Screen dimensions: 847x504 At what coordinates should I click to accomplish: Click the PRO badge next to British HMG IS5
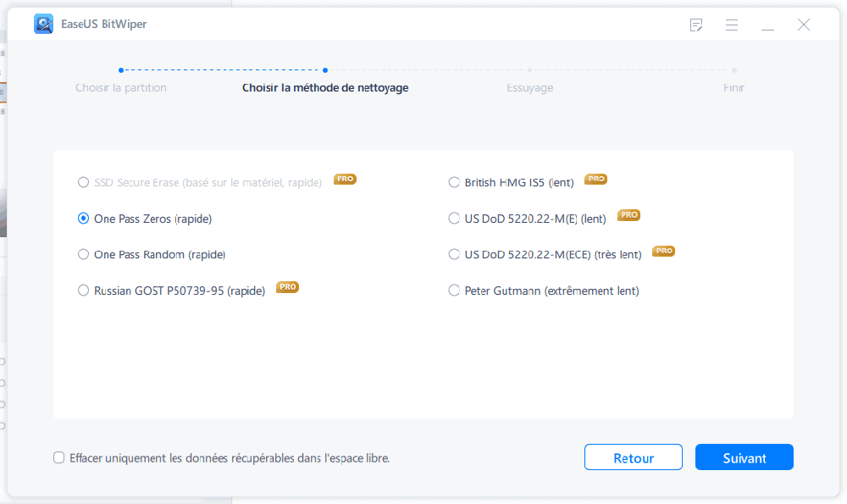click(595, 179)
